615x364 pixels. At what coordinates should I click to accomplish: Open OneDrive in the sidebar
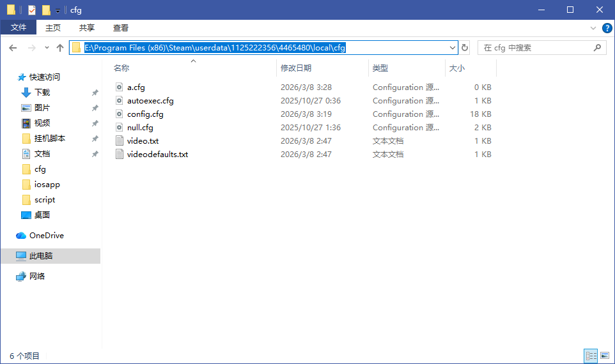(x=46, y=236)
